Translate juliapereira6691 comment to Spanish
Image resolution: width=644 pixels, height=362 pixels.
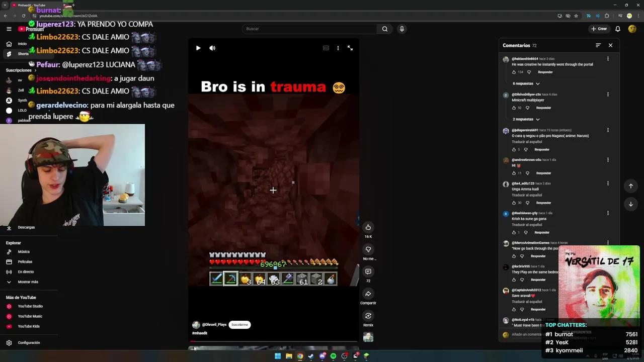point(527,142)
